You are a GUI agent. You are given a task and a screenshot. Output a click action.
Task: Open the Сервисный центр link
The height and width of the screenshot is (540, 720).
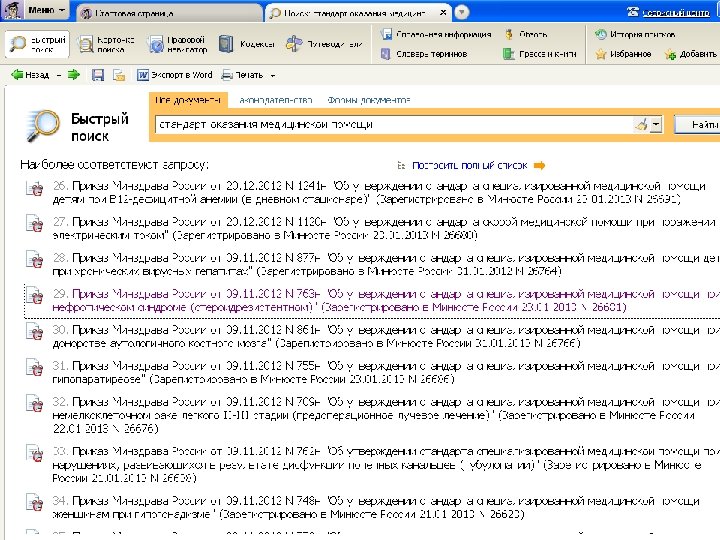[x=669, y=12]
